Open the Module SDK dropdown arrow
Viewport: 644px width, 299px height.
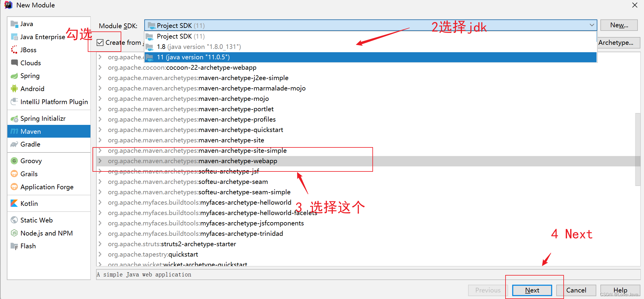click(x=592, y=25)
